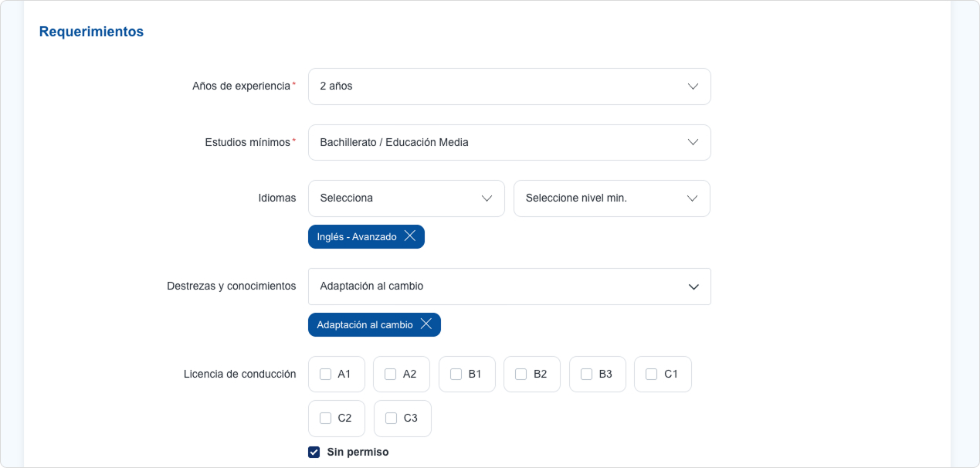Screen dimensions: 980x468
Task: Click the chevron in Destrezas y conocimientos field
Action: (x=693, y=287)
